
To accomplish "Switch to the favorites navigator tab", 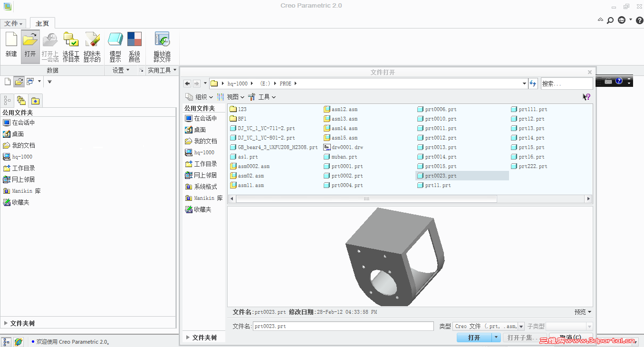I will (x=35, y=100).
